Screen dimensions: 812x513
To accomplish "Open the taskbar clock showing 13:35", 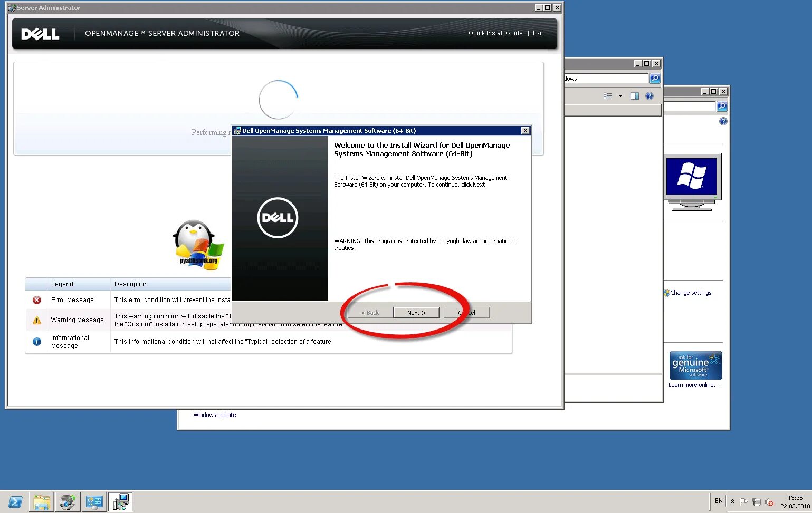I will pyautogui.click(x=795, y=502).
